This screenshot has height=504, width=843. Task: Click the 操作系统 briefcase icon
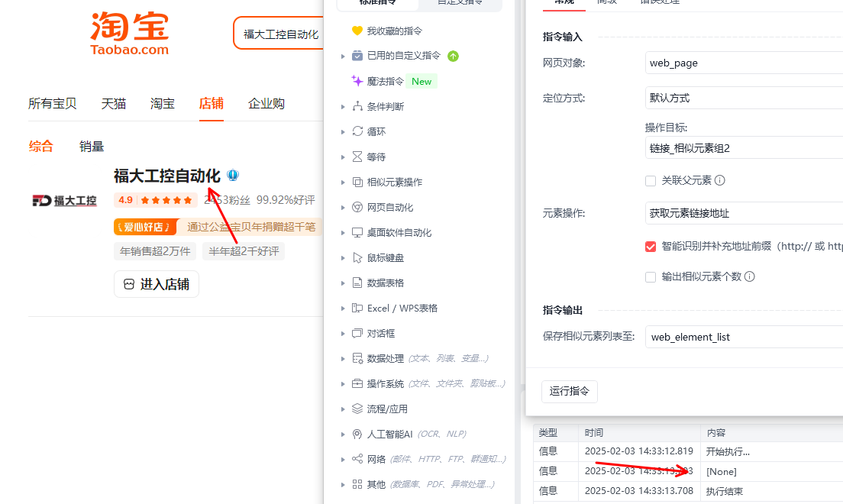click(x=357, y=383)
